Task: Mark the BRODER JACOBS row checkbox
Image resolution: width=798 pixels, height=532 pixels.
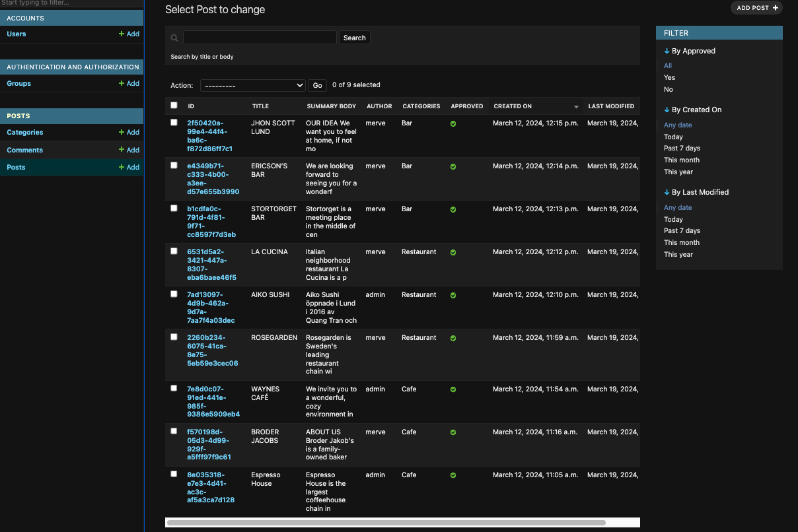Action: coord(174,431)
